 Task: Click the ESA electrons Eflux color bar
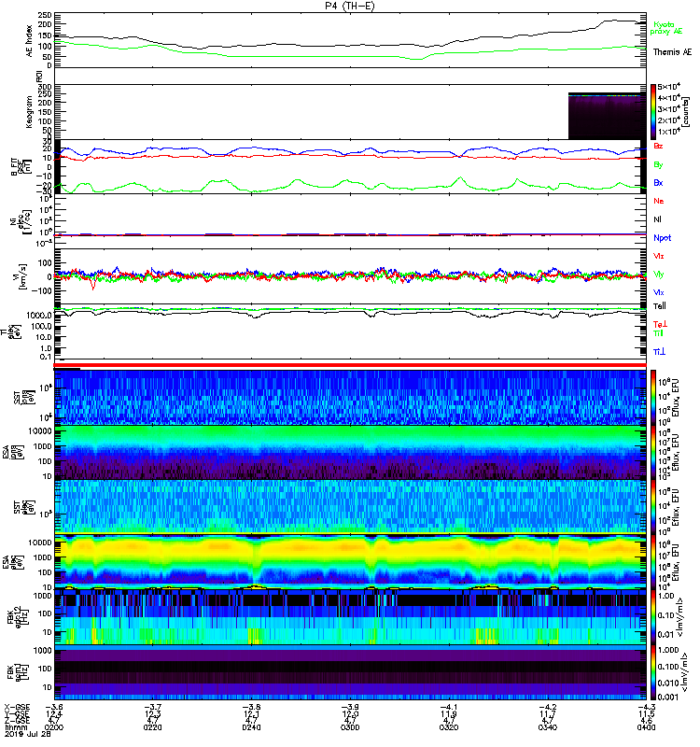pos(653,562)
